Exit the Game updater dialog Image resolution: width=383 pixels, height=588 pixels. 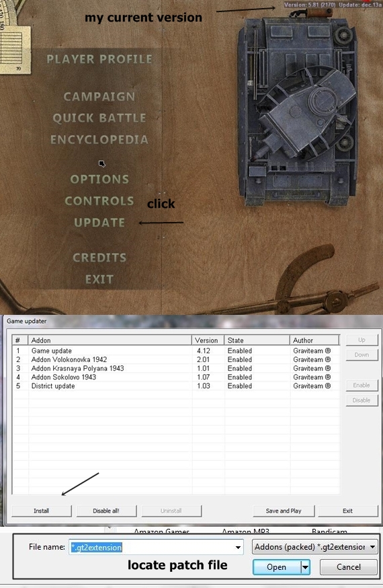348,511
